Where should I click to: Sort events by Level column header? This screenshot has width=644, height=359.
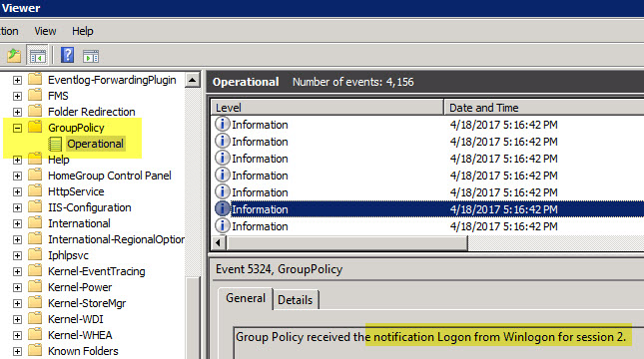[327, 108]
